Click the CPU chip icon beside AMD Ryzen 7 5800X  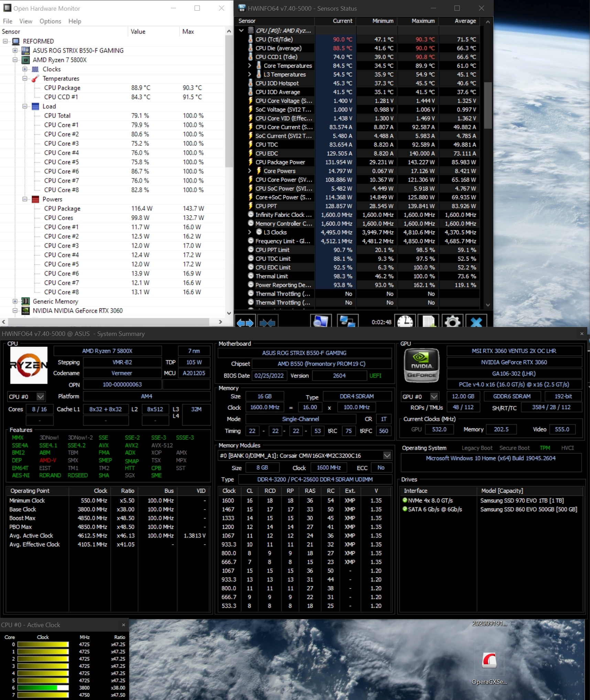coord(25,60)
